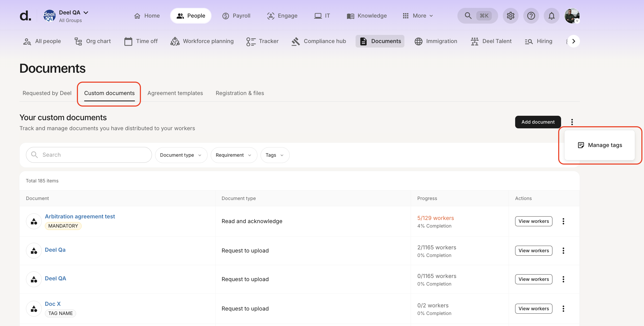Click the document icon of Doc X
Screen dimensions: 644x326
click(x=34, y=309)
